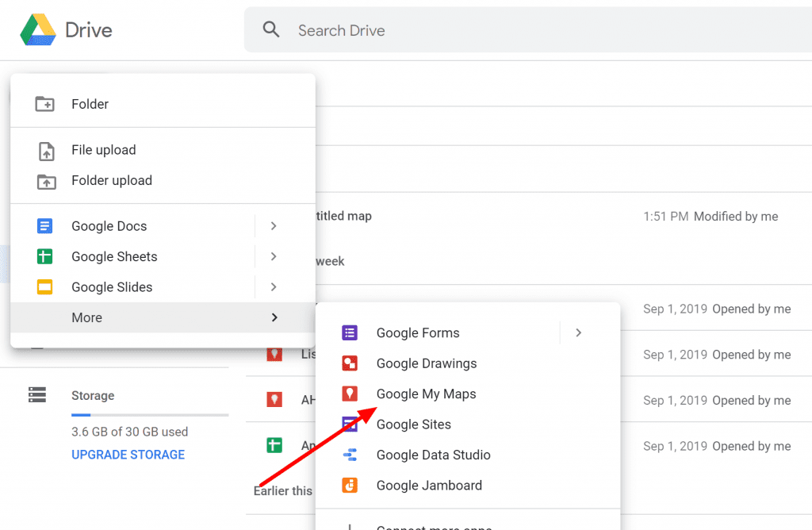Click the Storage stack icon
Screen dimensions: 812x530
click(37, 395)
